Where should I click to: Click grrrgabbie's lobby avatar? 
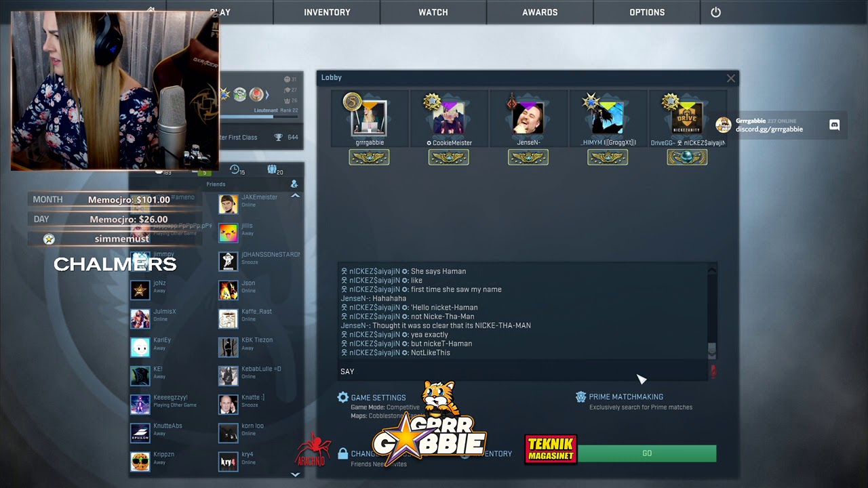click(x=369, y=119)
